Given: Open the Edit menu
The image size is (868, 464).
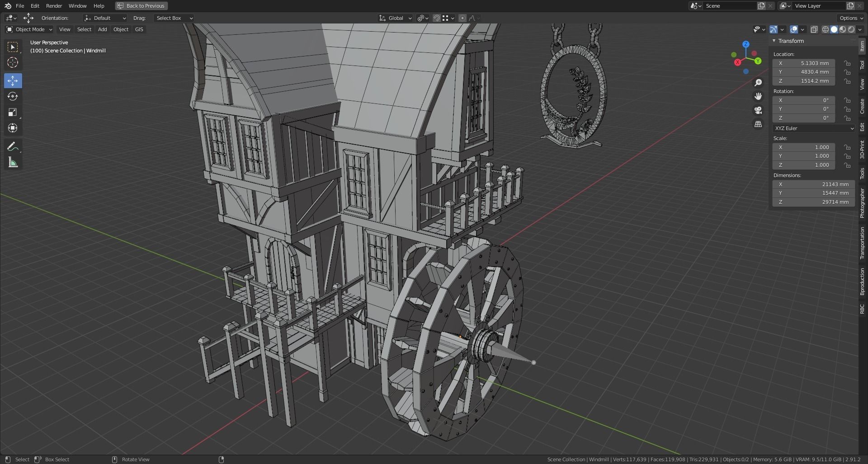Looking at the screenshot, I should pyautogui.click(x=35, y=6).
